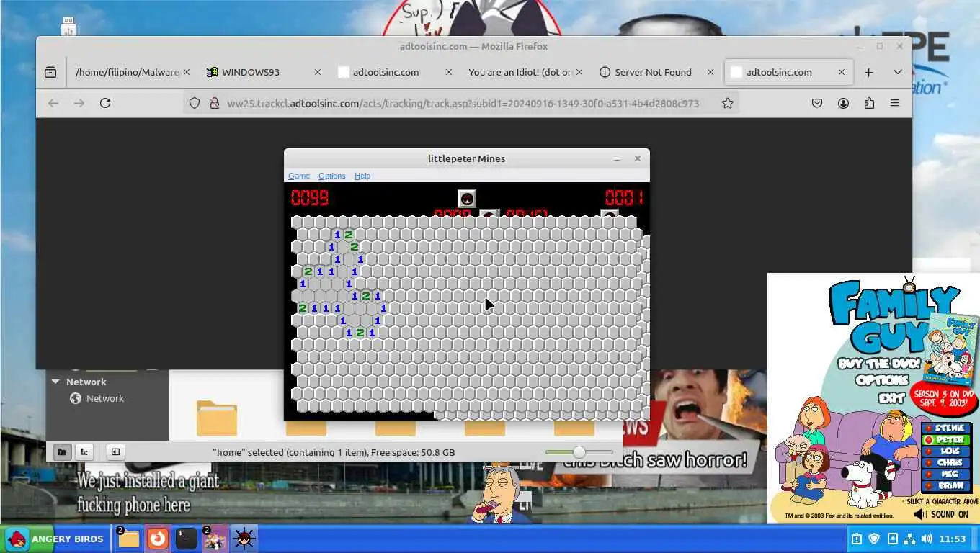Open the sun face Mines taskbar icon
980x553 pixels.
coord(244,539)
